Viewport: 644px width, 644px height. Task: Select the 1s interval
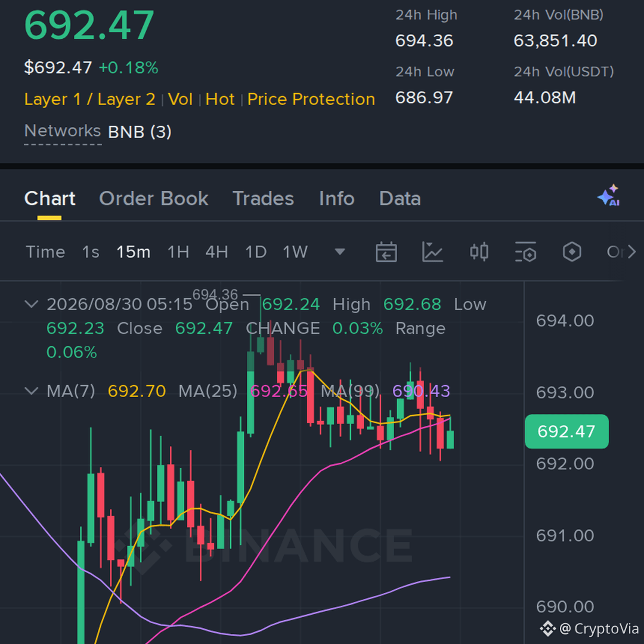[91, 252]
